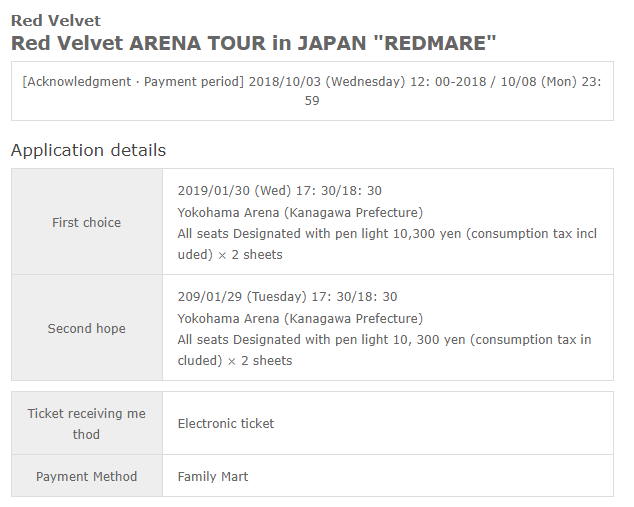Click the Acknowledgment Payment period notice box
Screen dimensions: 634x507
pyautogui.click(x=312, y=91)
